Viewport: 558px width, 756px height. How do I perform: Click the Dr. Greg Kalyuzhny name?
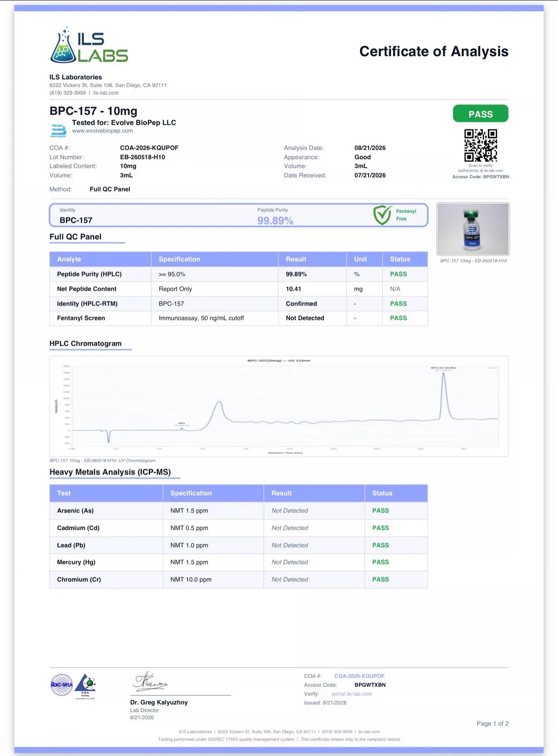159,702
